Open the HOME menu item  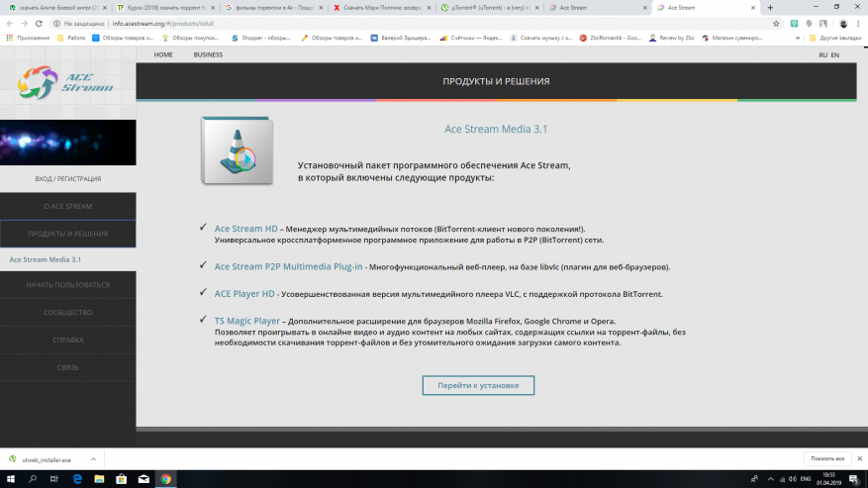coord(163,54)
